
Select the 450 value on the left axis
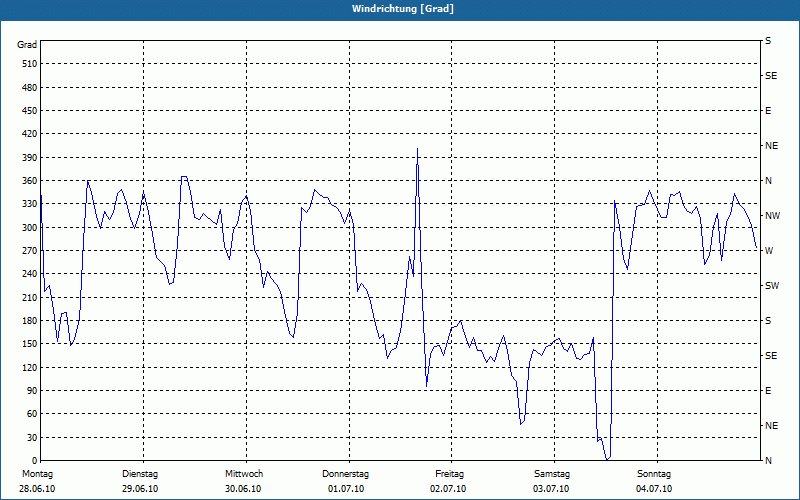pos(30,111)
